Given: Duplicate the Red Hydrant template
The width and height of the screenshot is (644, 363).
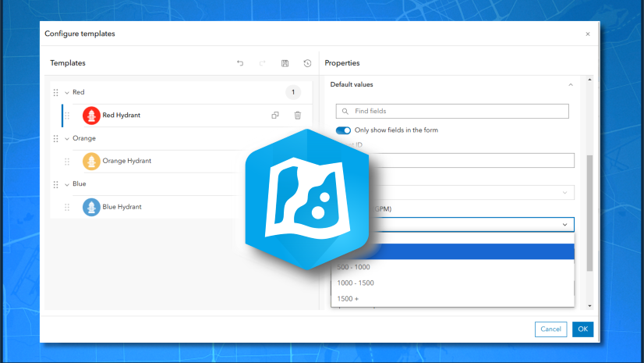Looking at the screenshot, I should [x=275, y=115].
